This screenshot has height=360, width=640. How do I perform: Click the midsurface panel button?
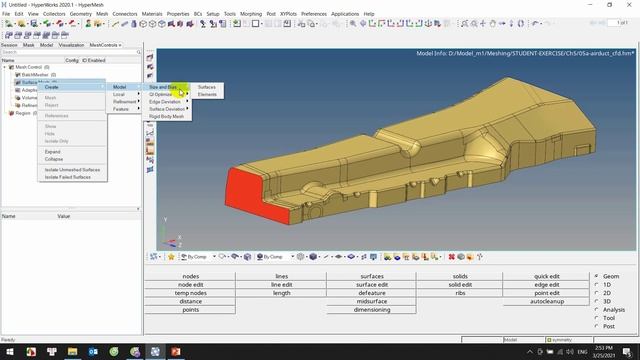(372, 301)
